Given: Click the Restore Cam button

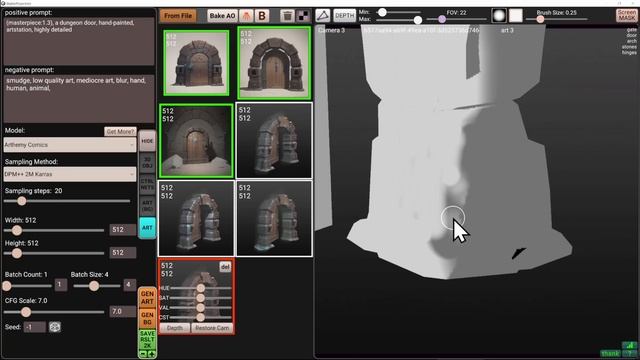Looking at the screenshot, I should (x=212, y=328).
